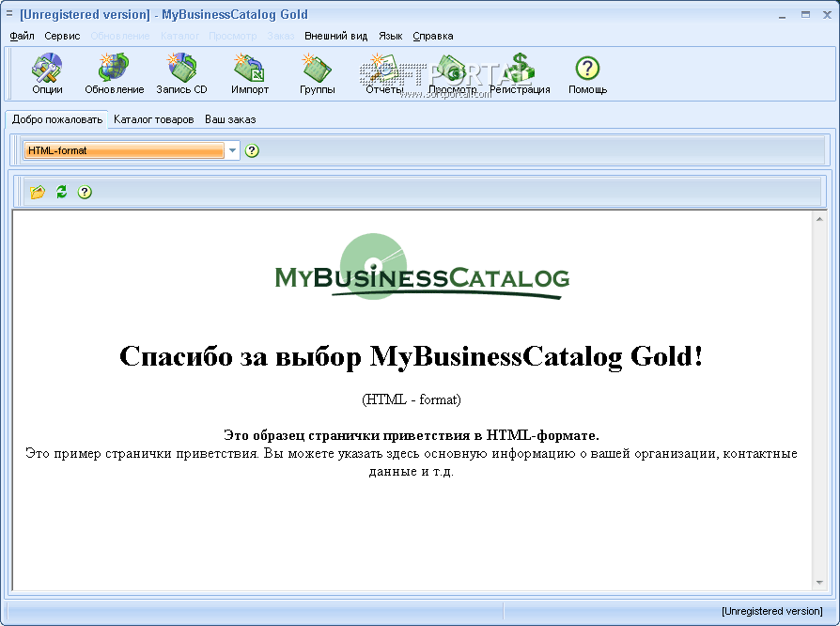The width and height of the screenshot is (840, 626).
Task: Switch to the Добро пожаловать tab
Action: (x=56, y=119)
